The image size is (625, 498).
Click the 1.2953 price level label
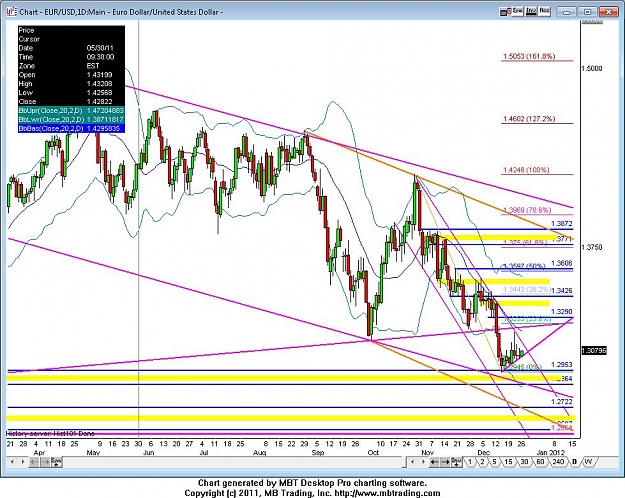(x=562, y=364)
